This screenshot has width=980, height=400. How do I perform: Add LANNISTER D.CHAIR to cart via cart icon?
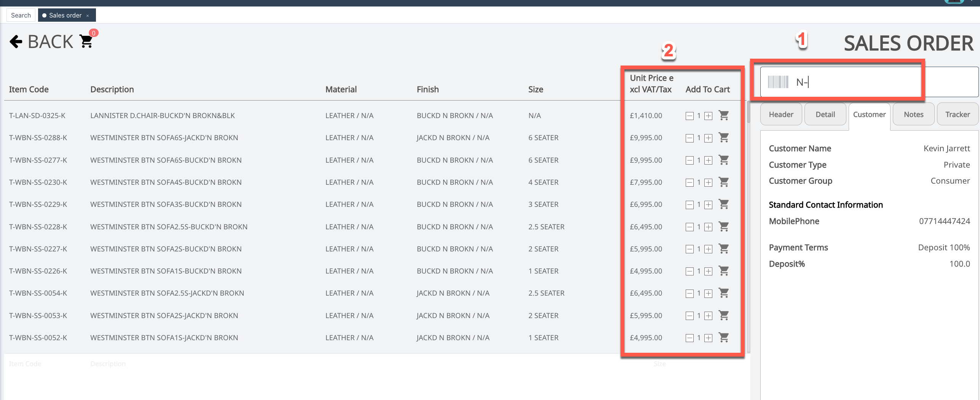(723, 115)
